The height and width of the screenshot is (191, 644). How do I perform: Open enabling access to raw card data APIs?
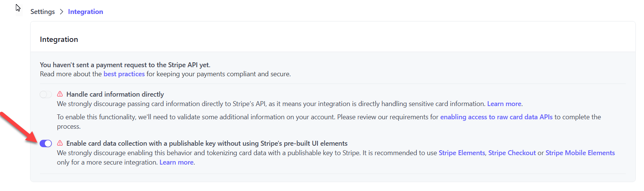click(x=496, y=117)
